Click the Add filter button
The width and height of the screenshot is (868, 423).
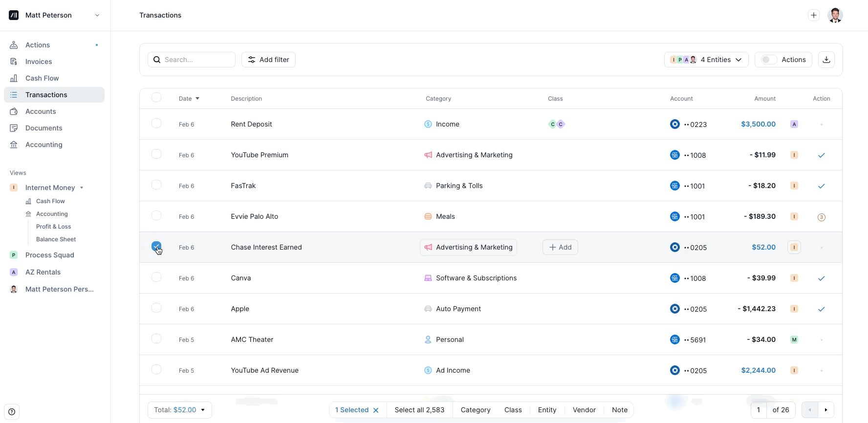click(x=268, y=60)
